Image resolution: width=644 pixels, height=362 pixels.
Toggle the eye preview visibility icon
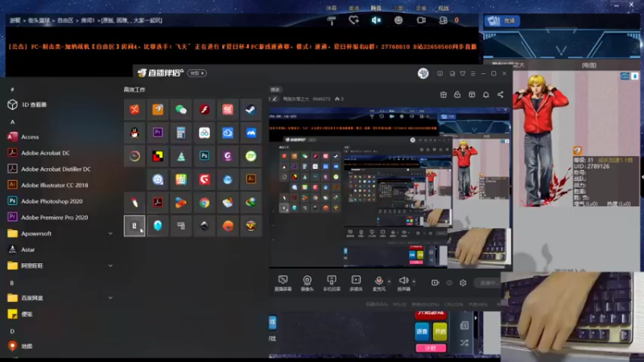point(449,283)
